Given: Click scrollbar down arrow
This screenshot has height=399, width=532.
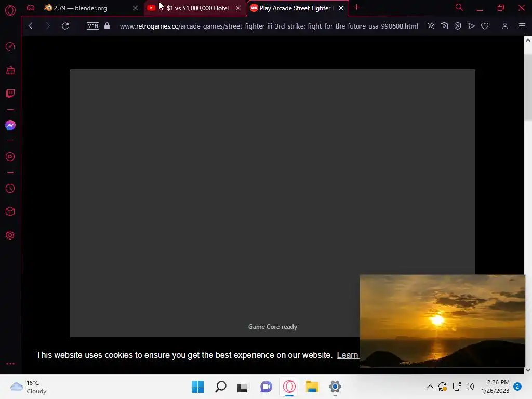Looking at the screenshot, I should click(528, 370).
